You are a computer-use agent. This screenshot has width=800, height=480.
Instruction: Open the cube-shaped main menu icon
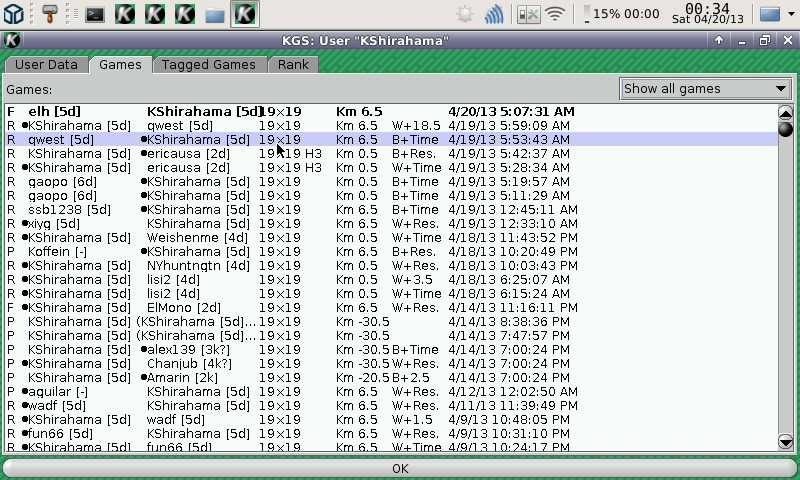tap(13, 14)
